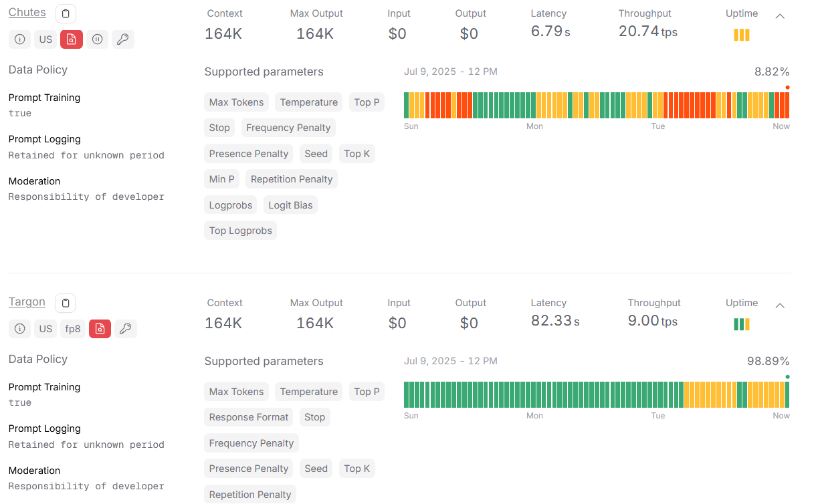Click the Logprobs parameter chip
The height and width of the screenshot is (504, 818).
pyautogui.click(x=231, y=205)
